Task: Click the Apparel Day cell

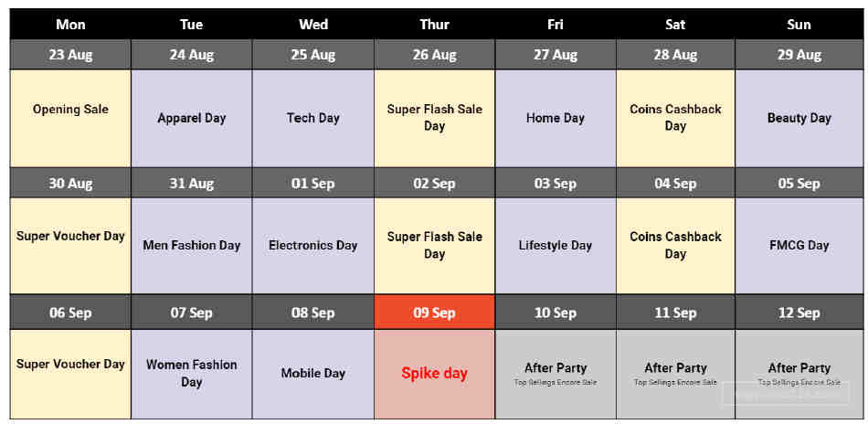Action: point(192,118)
